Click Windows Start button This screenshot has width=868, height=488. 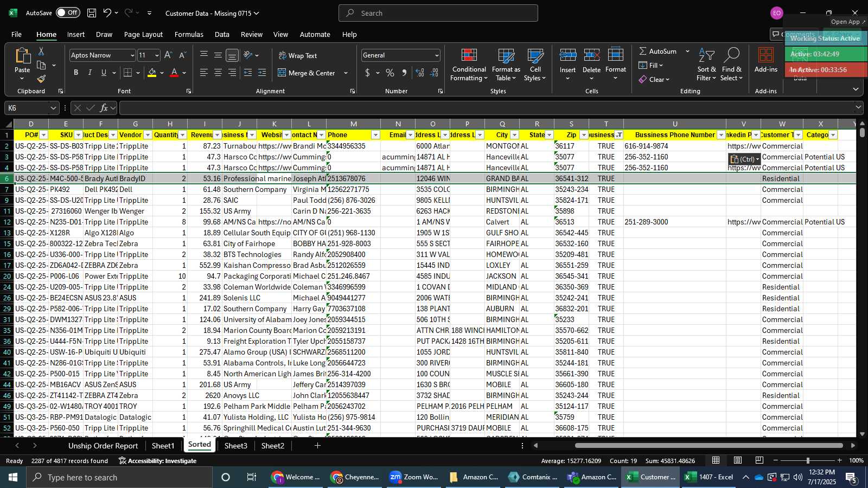(13, 477)
